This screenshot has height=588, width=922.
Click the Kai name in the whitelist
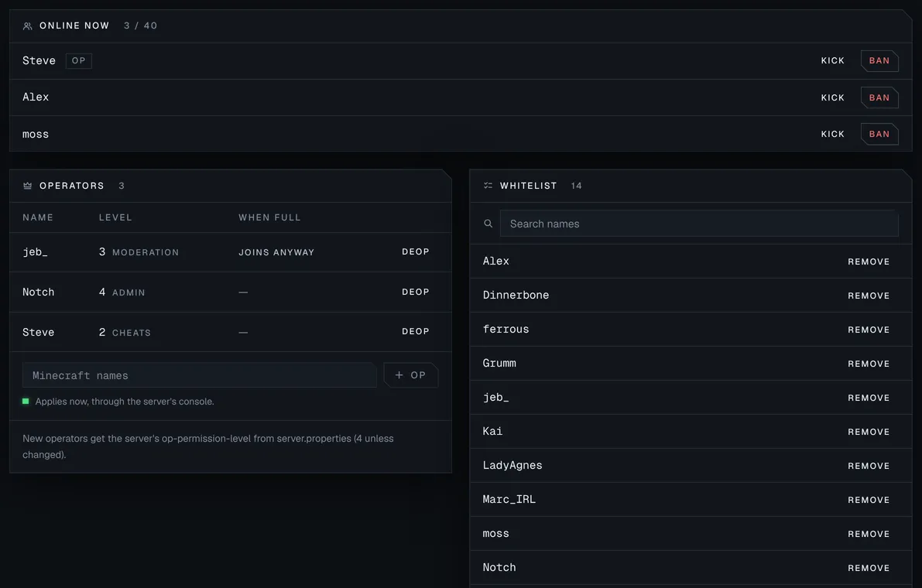[492, 431]
